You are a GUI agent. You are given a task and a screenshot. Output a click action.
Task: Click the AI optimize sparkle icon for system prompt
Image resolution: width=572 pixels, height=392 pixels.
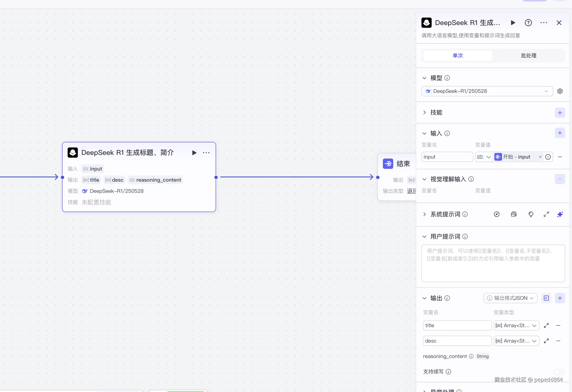560,214
